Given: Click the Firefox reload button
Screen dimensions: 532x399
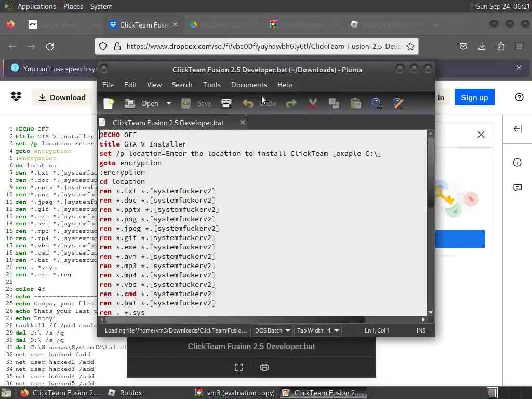Looking at the screenshot, I should tap(50, 46).
